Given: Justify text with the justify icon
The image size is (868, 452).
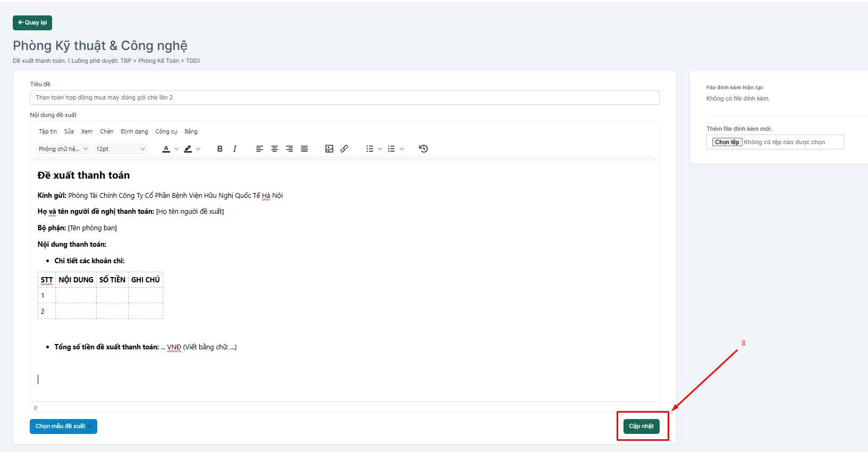Looking at the screenshot, I should (x=304, y=149).
